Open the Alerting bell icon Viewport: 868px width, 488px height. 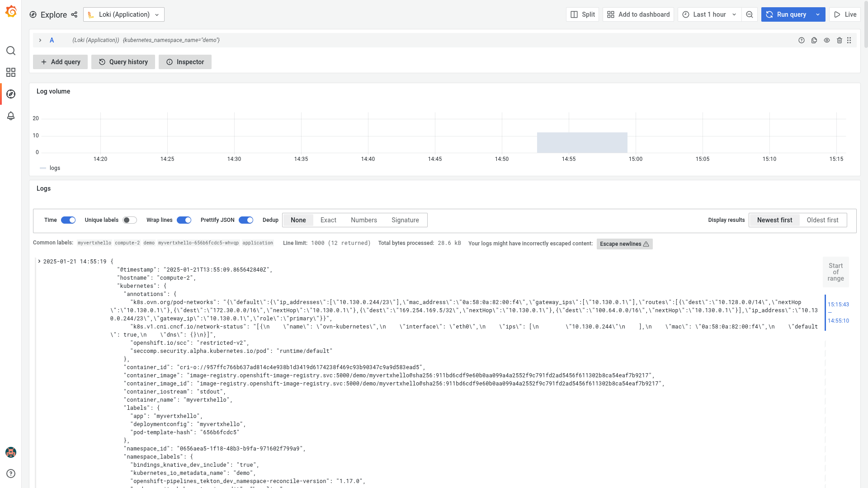coord(11,116)
